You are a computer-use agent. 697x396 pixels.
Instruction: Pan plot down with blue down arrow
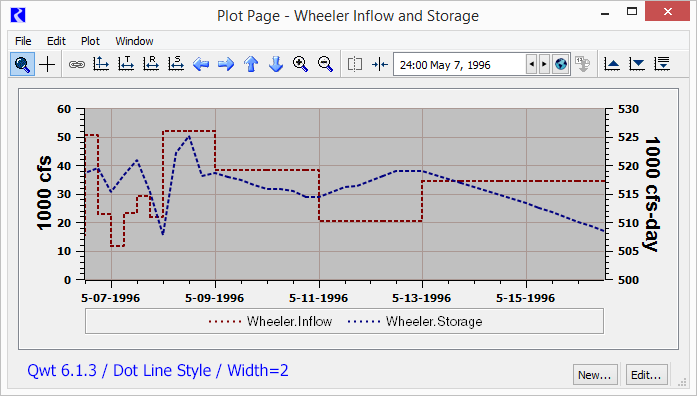point(276,64)
